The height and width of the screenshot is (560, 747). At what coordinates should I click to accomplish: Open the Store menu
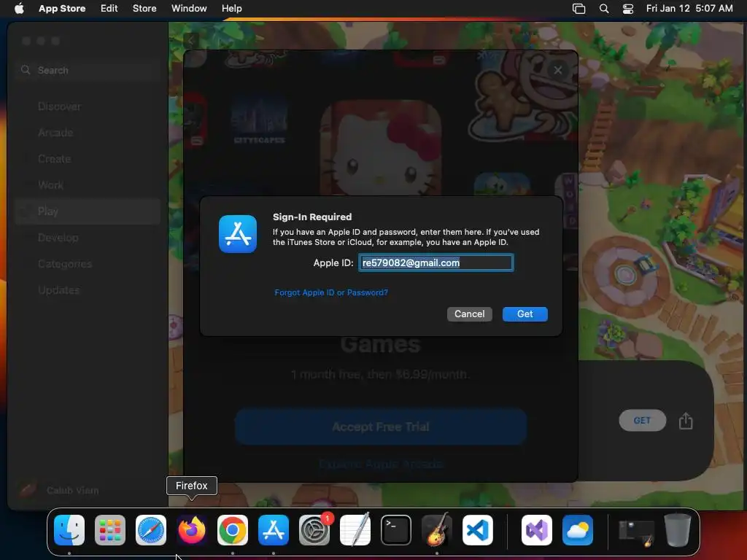(x=144, y=8)
